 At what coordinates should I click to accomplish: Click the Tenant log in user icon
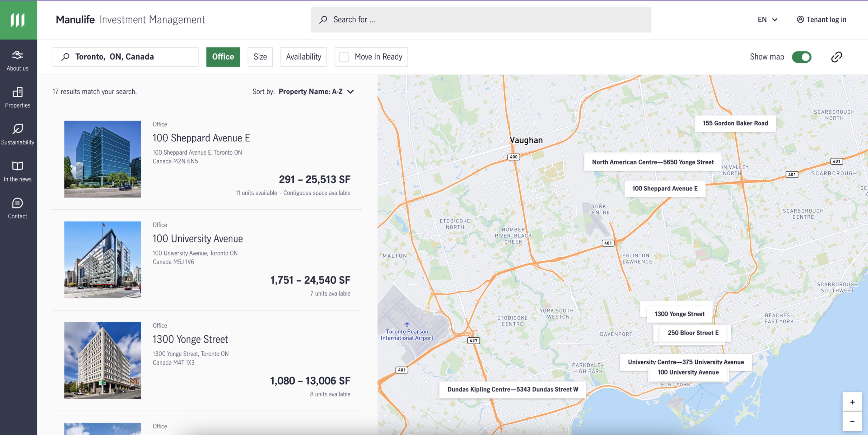pyautogui.click(x=800, y=20)
